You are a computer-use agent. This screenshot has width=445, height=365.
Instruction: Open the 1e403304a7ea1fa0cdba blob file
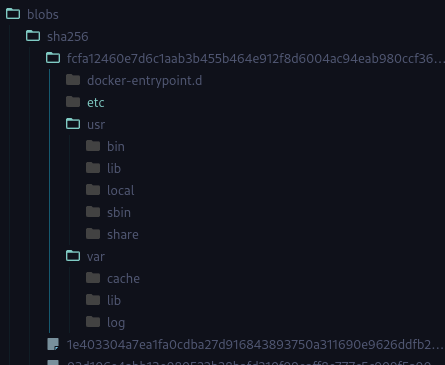coord(255,345)
